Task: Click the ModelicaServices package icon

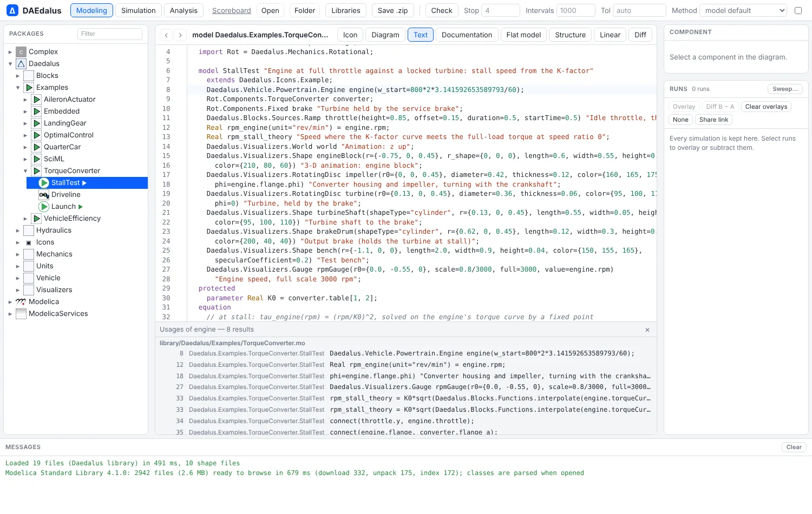Action: click(21, 314)
